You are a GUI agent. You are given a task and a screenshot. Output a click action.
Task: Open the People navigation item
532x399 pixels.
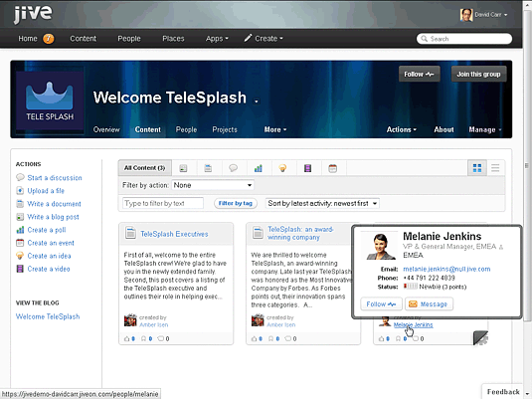(129, 39)
